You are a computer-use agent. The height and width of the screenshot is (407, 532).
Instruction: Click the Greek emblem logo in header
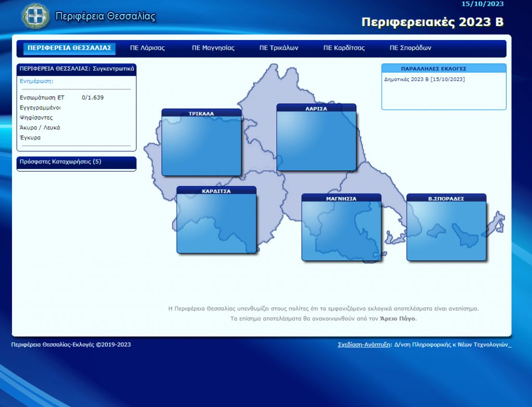(x=35, y=16)
